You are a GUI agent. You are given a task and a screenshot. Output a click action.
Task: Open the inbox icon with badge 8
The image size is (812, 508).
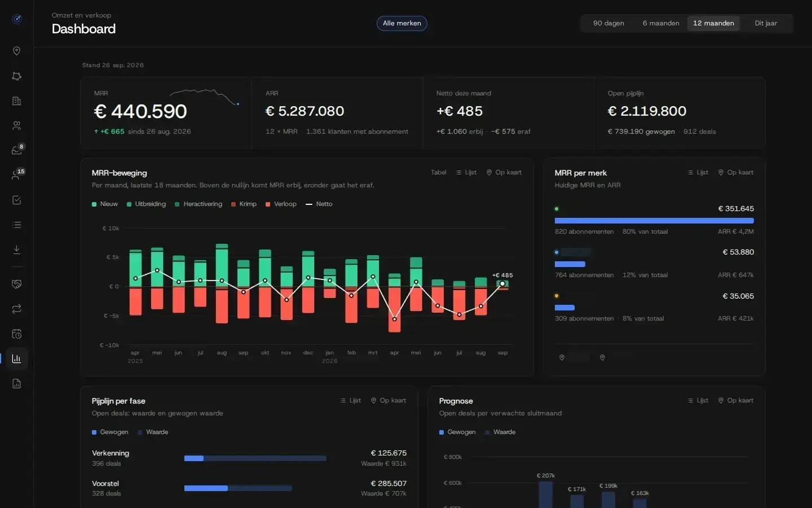click(17, 150)
